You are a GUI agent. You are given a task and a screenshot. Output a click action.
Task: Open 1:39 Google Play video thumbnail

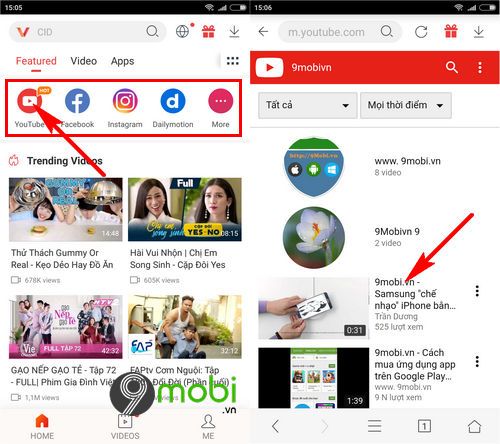click(x=313, y=378)
